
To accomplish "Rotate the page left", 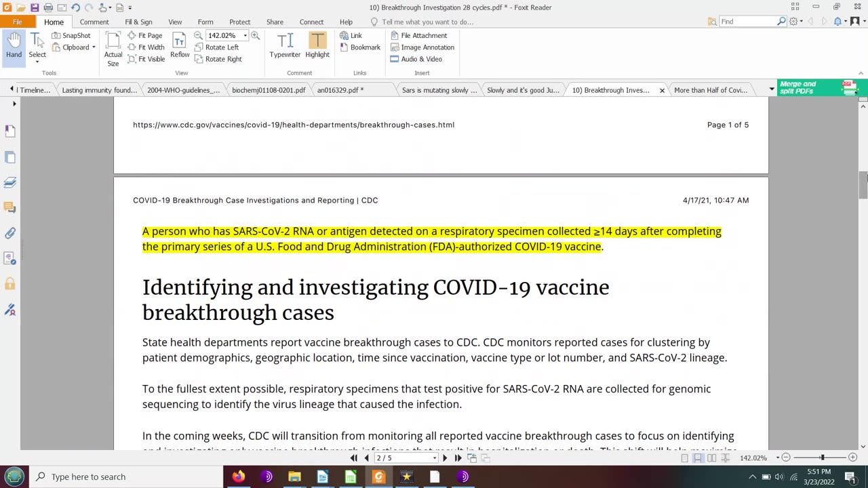I will coord(216,47).
